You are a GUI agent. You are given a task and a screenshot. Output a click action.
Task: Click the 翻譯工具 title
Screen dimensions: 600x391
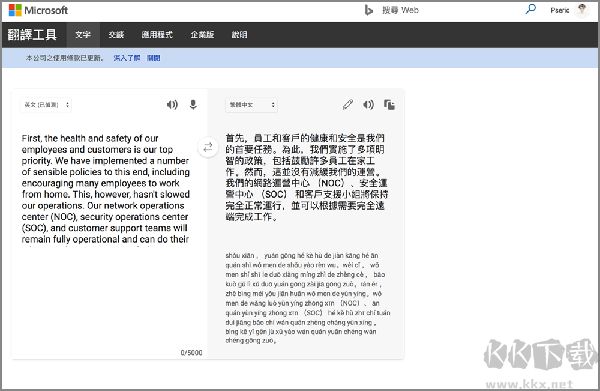[32, 35]
